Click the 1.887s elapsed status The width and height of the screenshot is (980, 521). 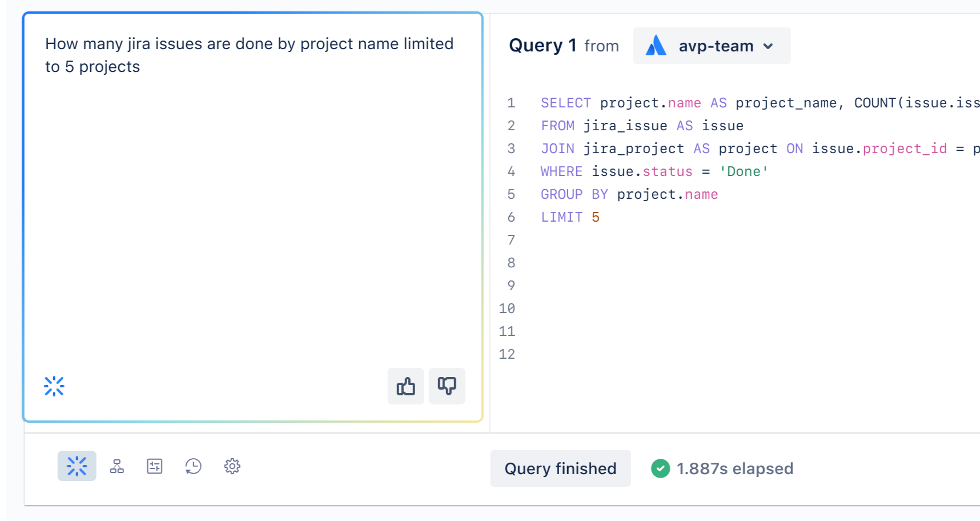734,468
